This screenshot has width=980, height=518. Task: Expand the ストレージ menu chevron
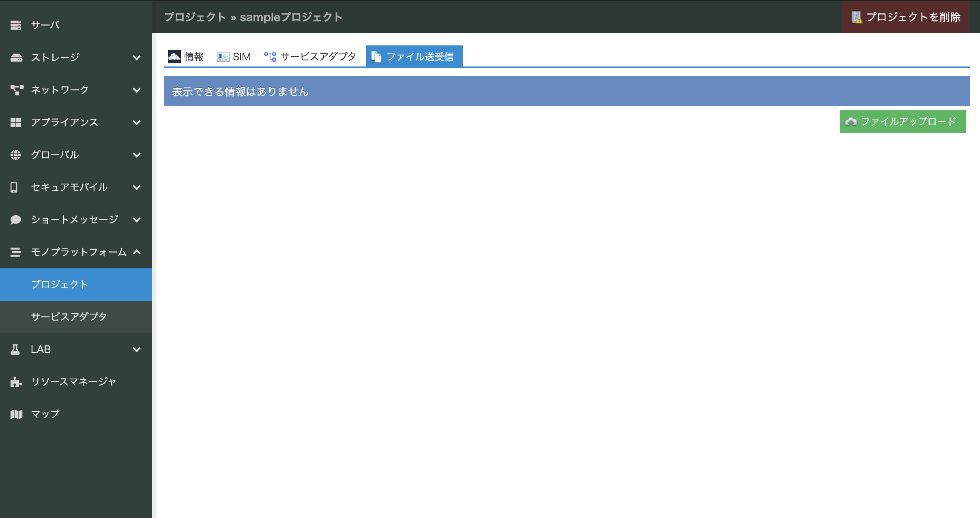(137, 58)
